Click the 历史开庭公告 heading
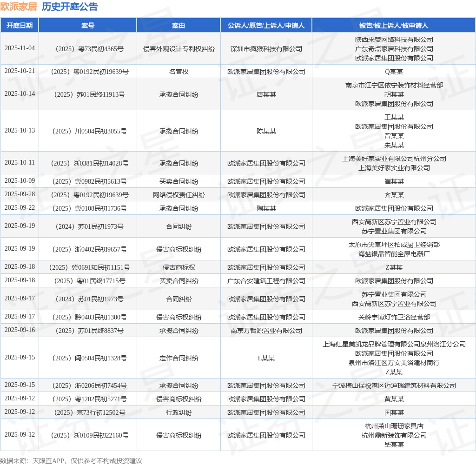Screen dimensions: 476x465 70,7
